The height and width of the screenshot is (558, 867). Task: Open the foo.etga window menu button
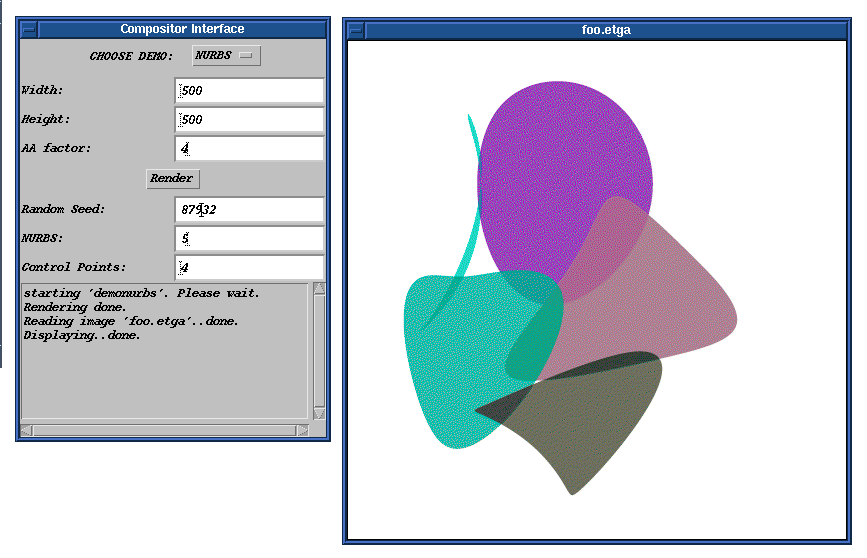(355, 30)
